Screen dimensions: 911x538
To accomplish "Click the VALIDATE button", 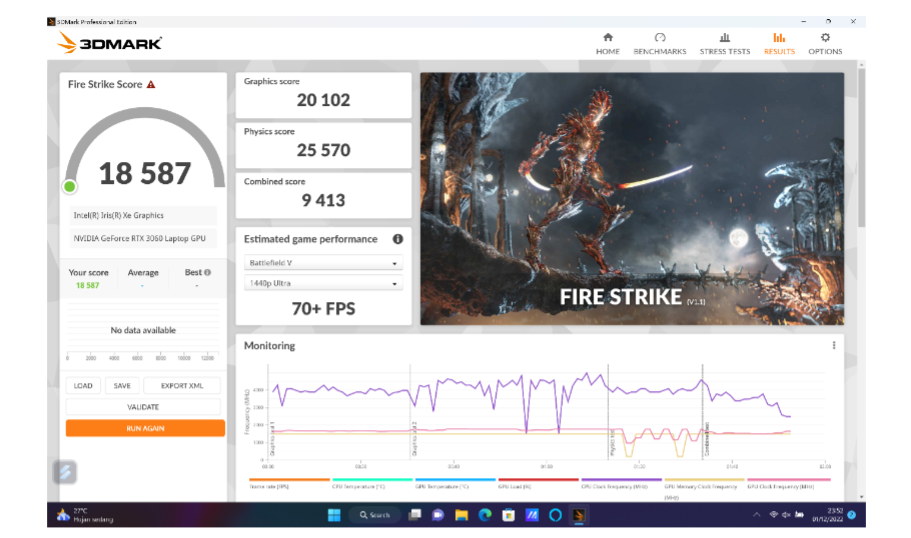I will pyautogui.click(x=143, y=407).
